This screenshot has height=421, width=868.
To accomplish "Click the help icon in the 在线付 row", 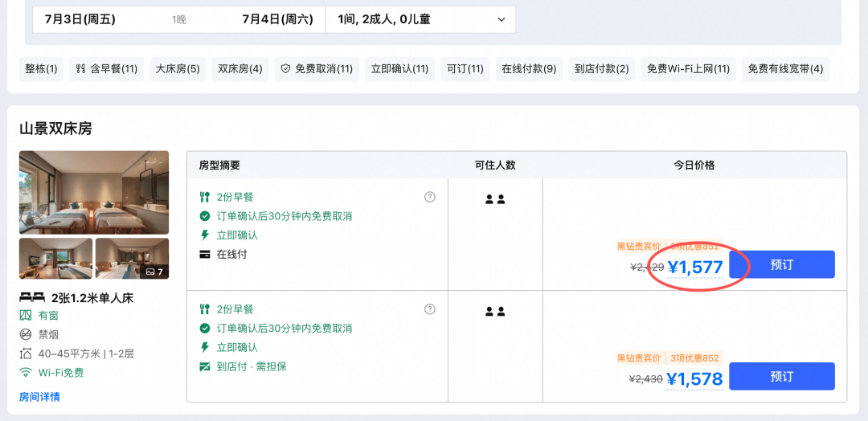I will 429,197.
